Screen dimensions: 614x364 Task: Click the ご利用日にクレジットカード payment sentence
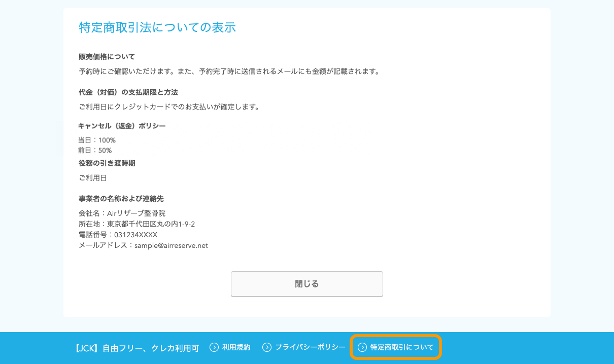[x=169, y=107]
